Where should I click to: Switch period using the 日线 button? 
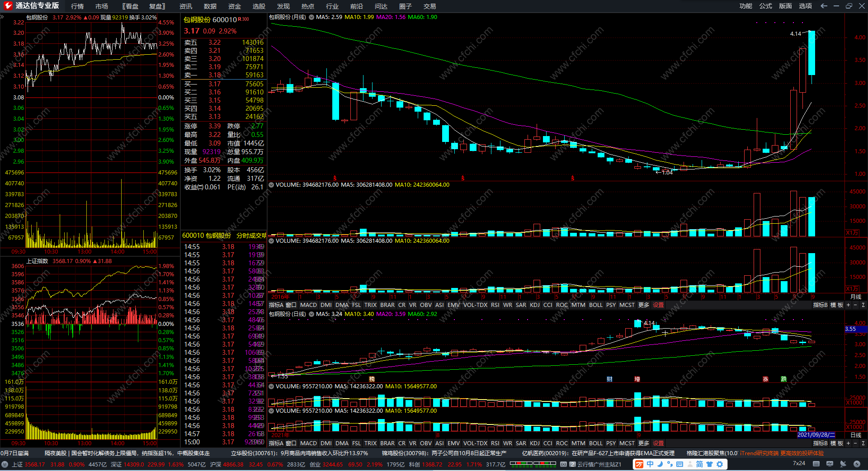(856, 435)
